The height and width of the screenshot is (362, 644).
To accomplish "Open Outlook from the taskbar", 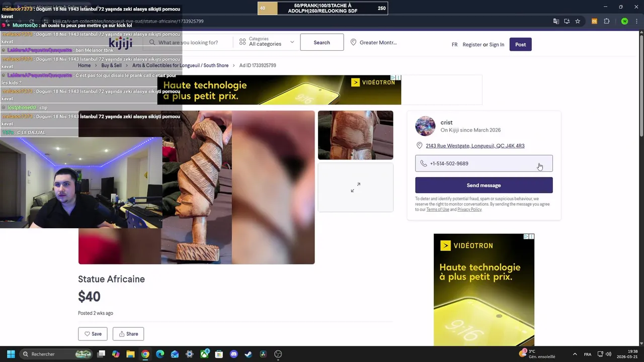I will pos(175,354).
